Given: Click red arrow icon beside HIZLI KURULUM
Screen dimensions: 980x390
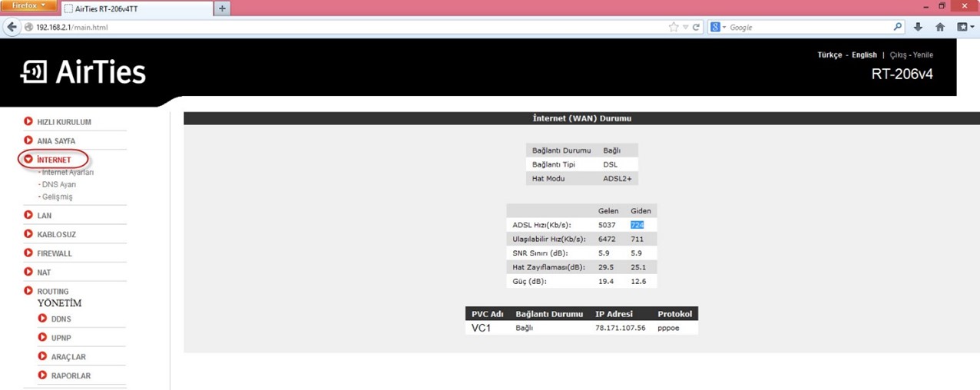Looking at the screenshot, I should point(28,121).
